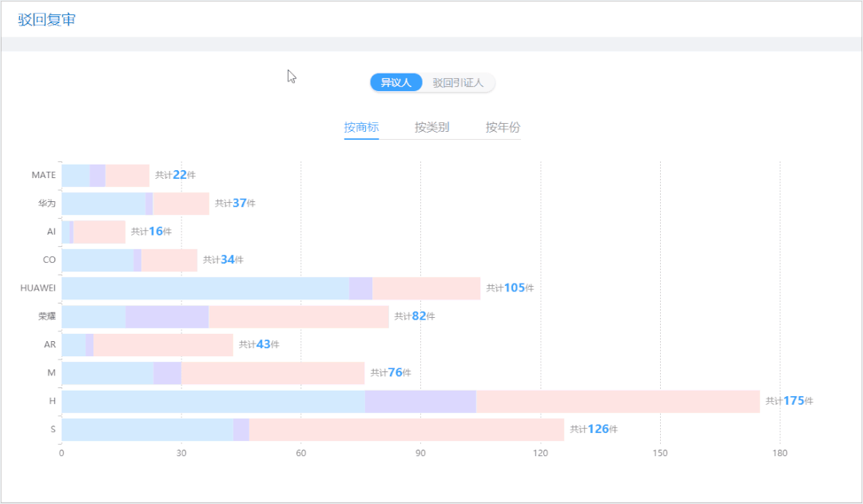Click the purple segment of MATE bar
This screenshot has height=504, width=863.
tap(98, 176)
